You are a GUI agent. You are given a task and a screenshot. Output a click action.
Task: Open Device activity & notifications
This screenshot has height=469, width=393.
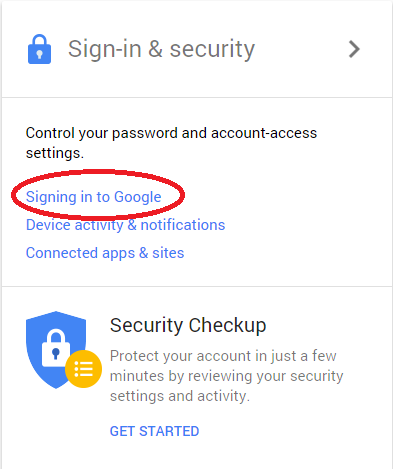point(126,225)
